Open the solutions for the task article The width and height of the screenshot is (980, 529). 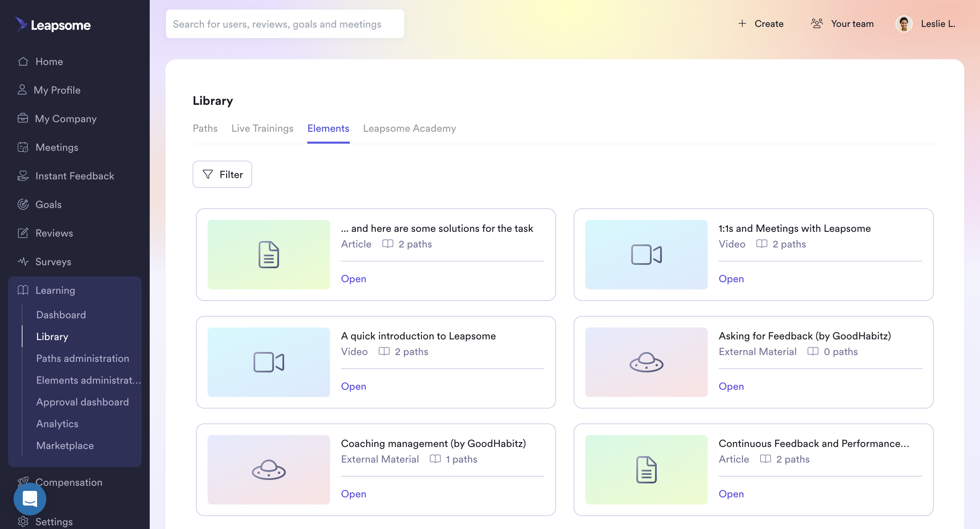point(354,278)
